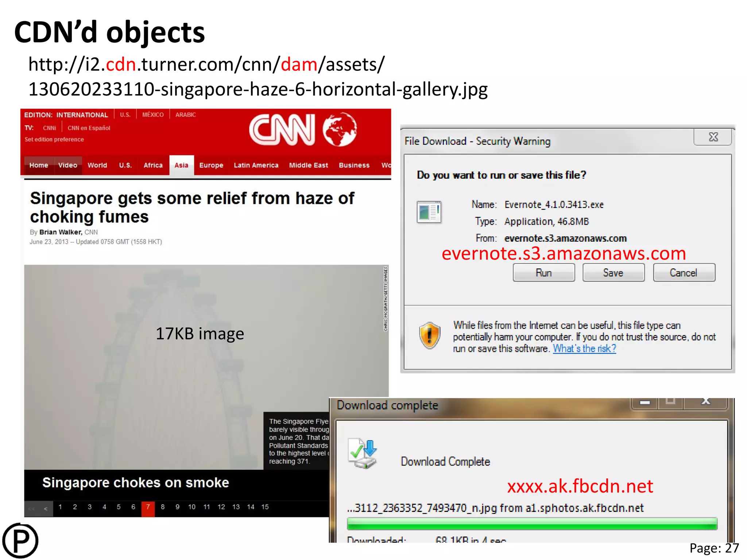Choose the MÉXICO edition link
The width and height of the screenshot is (747, 560).
pyautogui.click(x=153, y=115)
